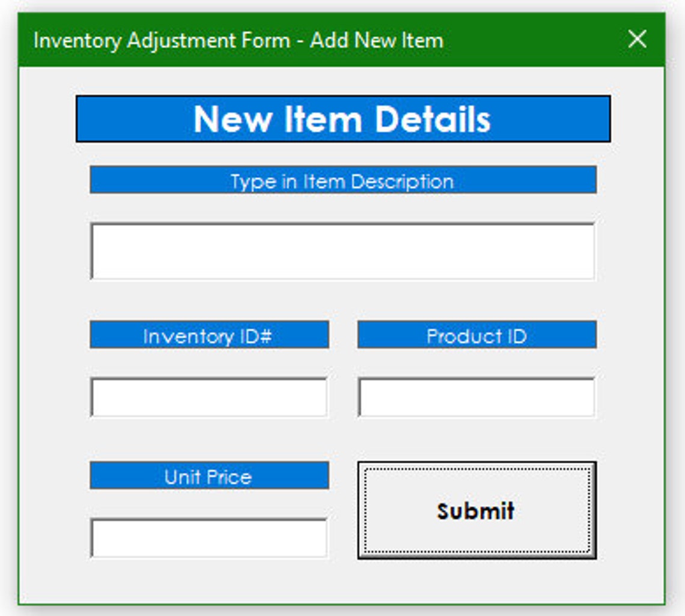Select the Unit Price blue label
685x616 pixels.
(209, 476)
